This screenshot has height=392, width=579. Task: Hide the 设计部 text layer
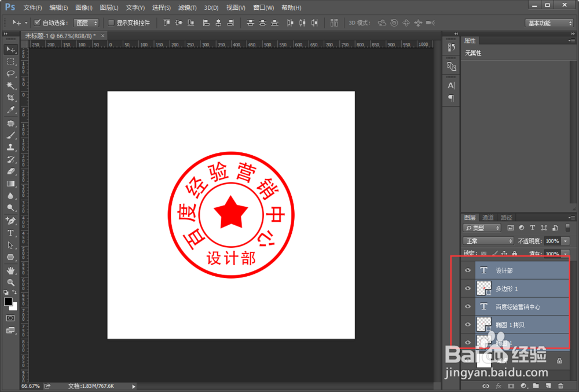click(468, 270)
